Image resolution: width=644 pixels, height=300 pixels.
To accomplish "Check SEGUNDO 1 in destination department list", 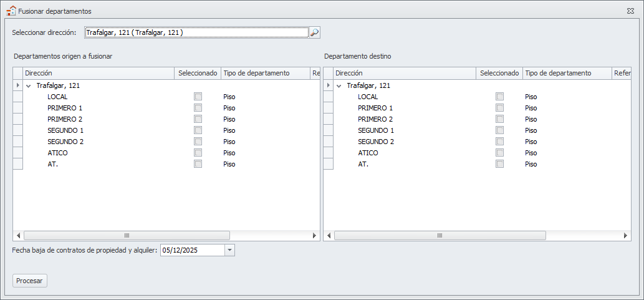I will (x=499, y=130).
